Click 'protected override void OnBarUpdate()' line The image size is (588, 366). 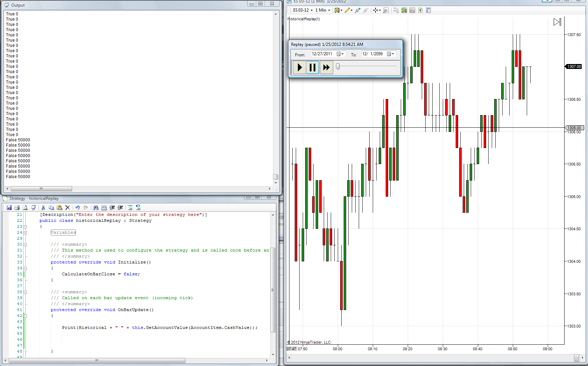[x=102, y=310]
